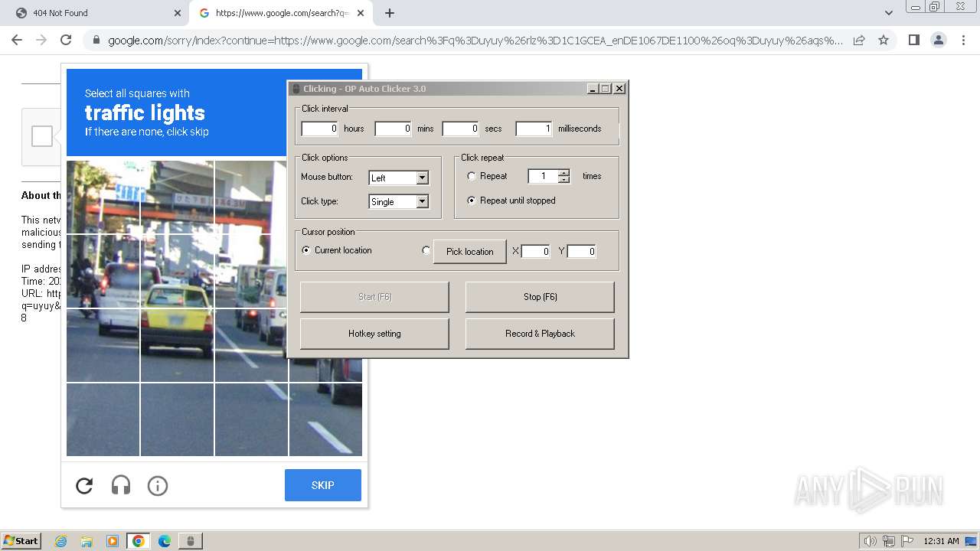
Task: Open the volume control tray icon
Action: point(870,541)
